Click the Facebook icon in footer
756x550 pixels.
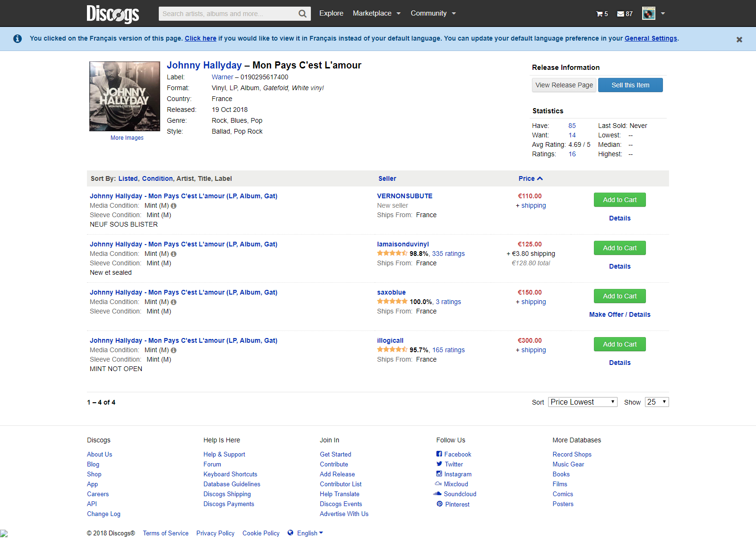[439, 454]
